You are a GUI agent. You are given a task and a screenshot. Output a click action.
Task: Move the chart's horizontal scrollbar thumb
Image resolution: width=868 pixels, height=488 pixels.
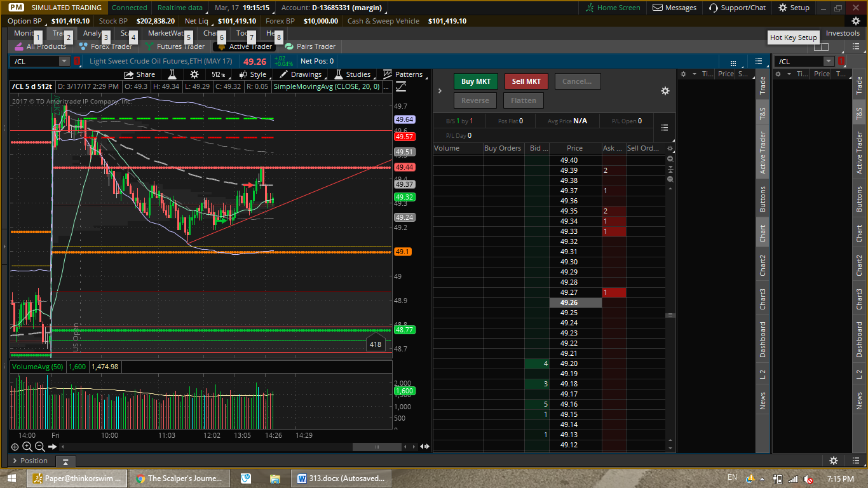click(377, 447)
